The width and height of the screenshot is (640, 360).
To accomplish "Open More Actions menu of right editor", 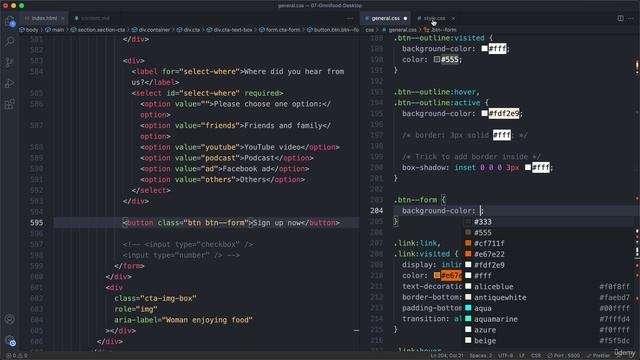I will [x=631, y=18].
